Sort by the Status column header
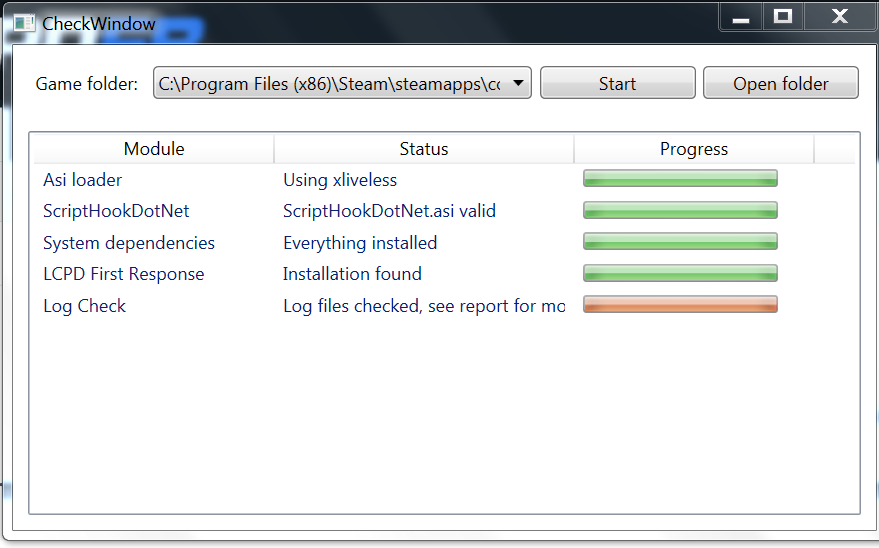This screenshot has height=548, width=879. point(423,149)
